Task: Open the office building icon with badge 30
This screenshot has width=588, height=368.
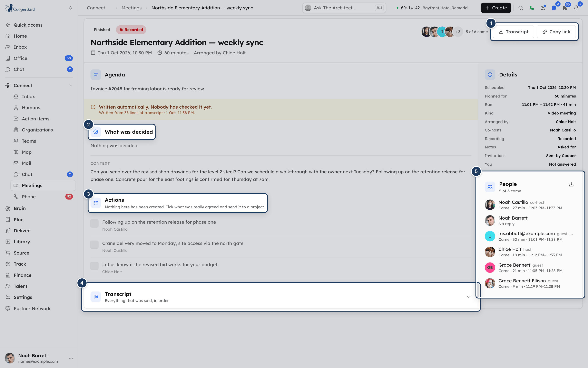Action: 565,8
